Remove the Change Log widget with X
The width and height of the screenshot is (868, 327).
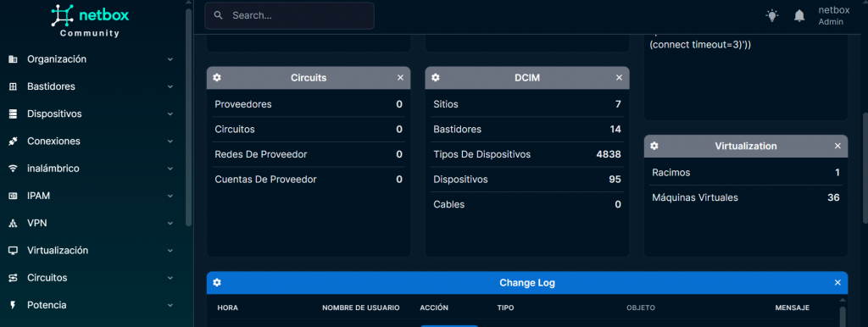[837, 283]
